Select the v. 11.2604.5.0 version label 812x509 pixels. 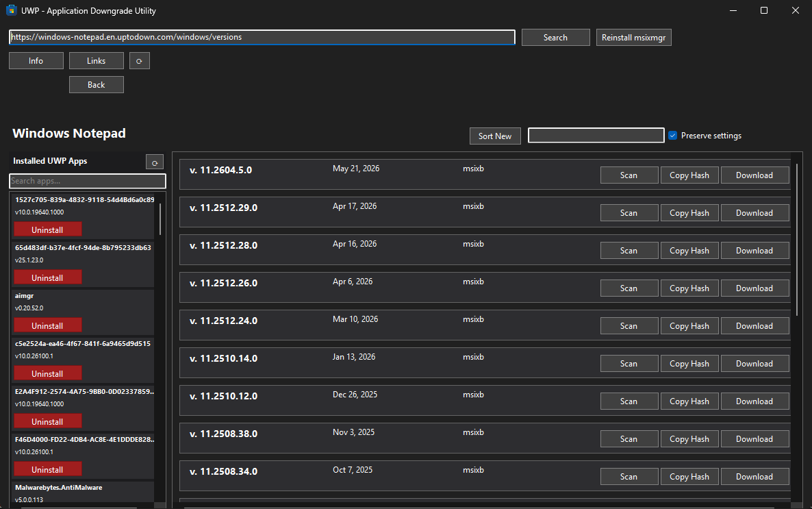click(x=220, y=170)
